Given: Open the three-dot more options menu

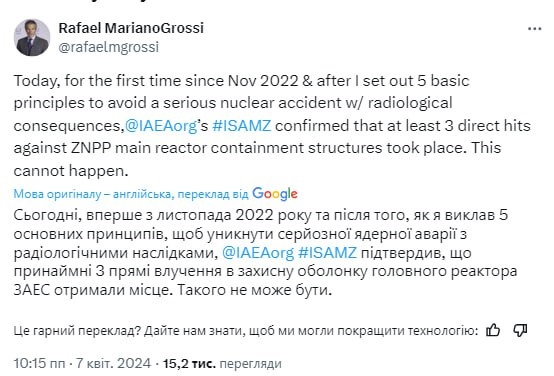Looking at the screenshot, I should 535,29.
